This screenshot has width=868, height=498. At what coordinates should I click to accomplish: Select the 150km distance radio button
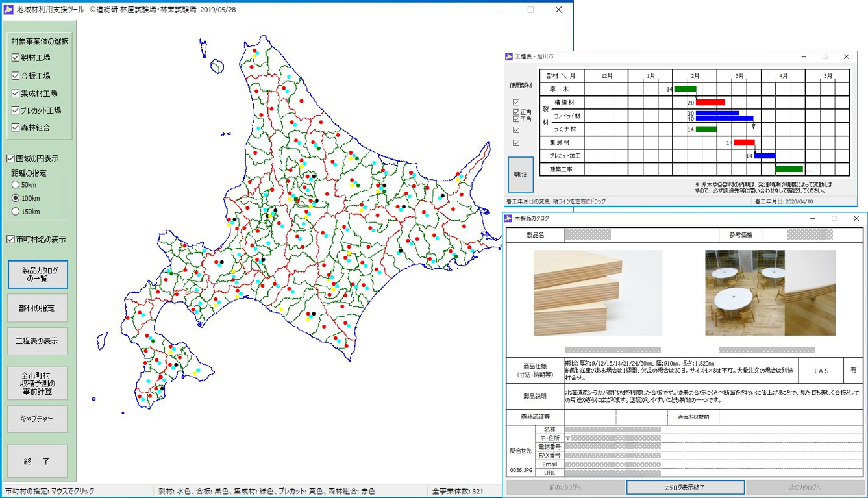pos(16,212)
